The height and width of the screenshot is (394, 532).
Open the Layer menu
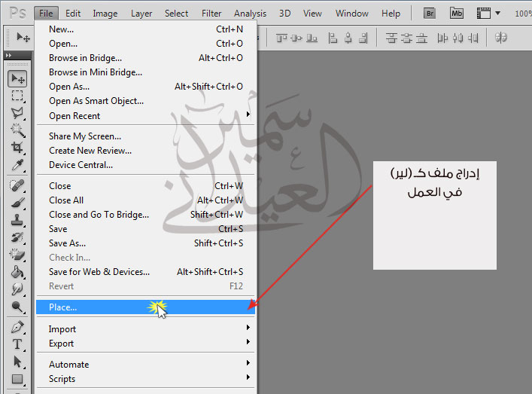point(141,14)
